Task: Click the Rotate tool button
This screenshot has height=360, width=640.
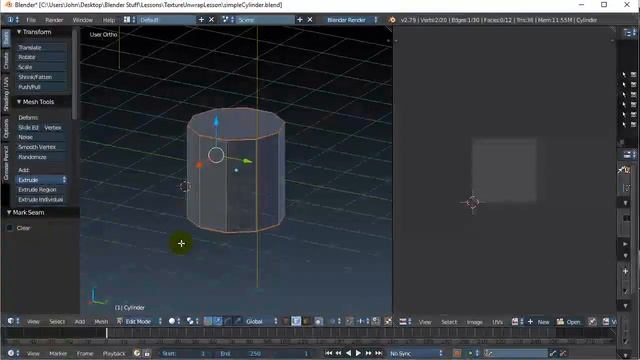Action: tap(41, 57)
